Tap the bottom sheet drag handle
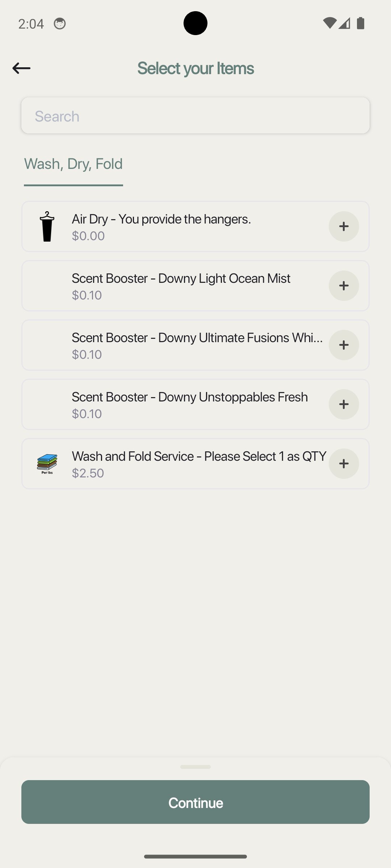391x868 pixels. click(x=195, y=767)
